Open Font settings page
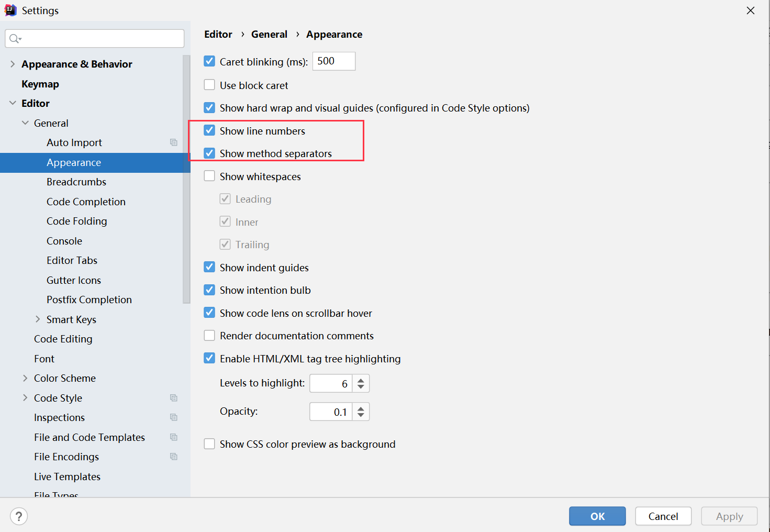 [44, 359]
